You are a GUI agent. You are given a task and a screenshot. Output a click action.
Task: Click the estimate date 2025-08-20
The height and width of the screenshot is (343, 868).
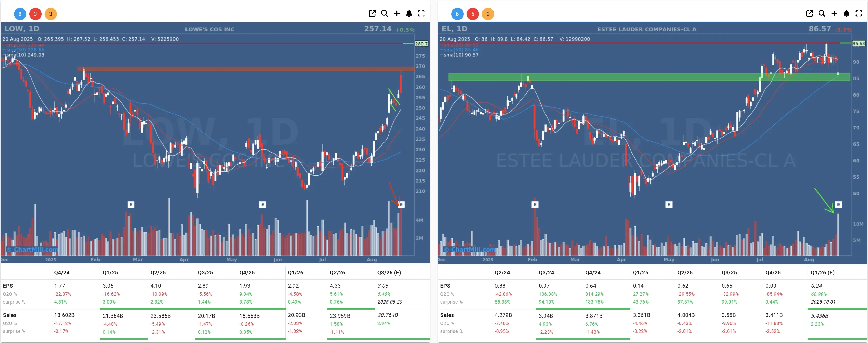tap(390, 302)
